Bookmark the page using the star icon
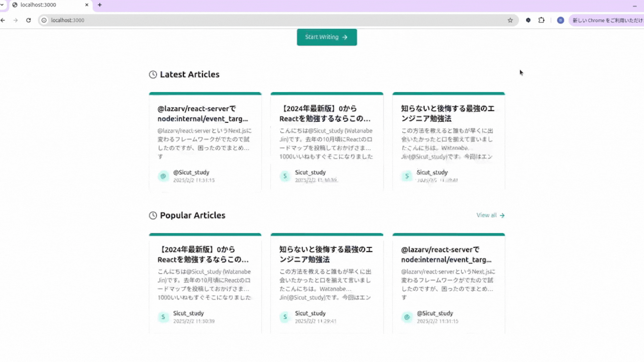 [x=510, y=20]
